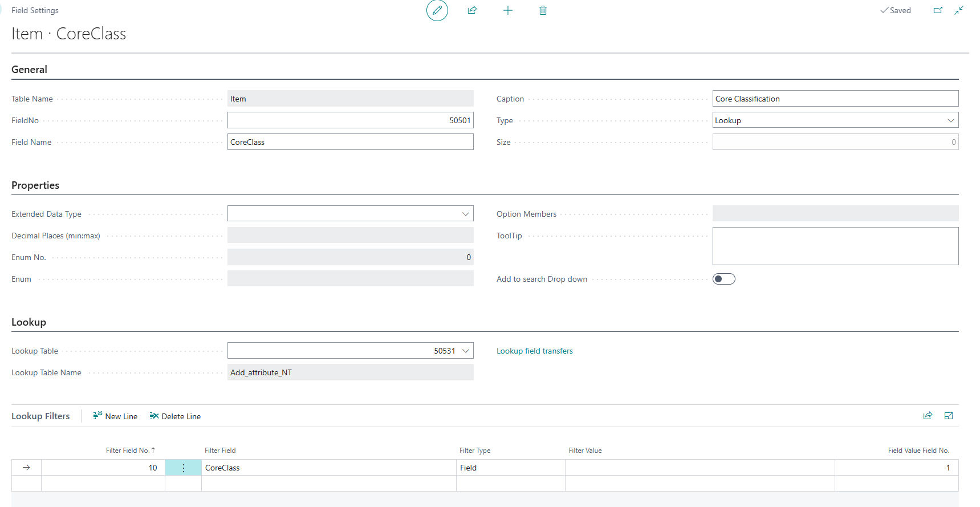The height and width of the screenshot is (507, 980).
Task: Collapse the General section heading
Action: coord(29,70)
